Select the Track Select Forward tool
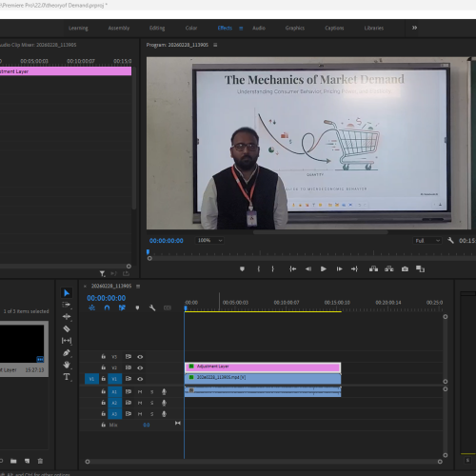This screenshot has height=476, width=476. tap(67, 305)
